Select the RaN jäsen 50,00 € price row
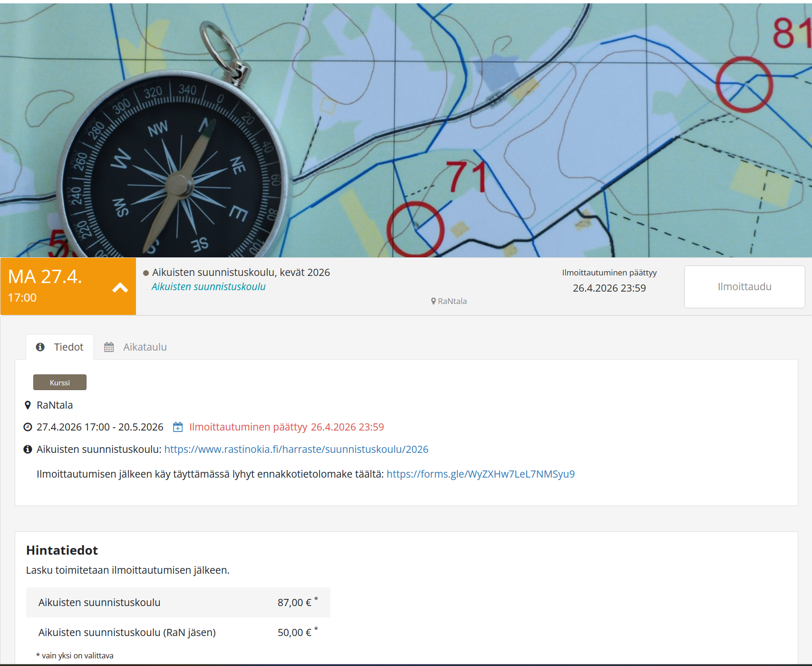Image resolution: width=812 pixels, height=666 pixels. 178,633
